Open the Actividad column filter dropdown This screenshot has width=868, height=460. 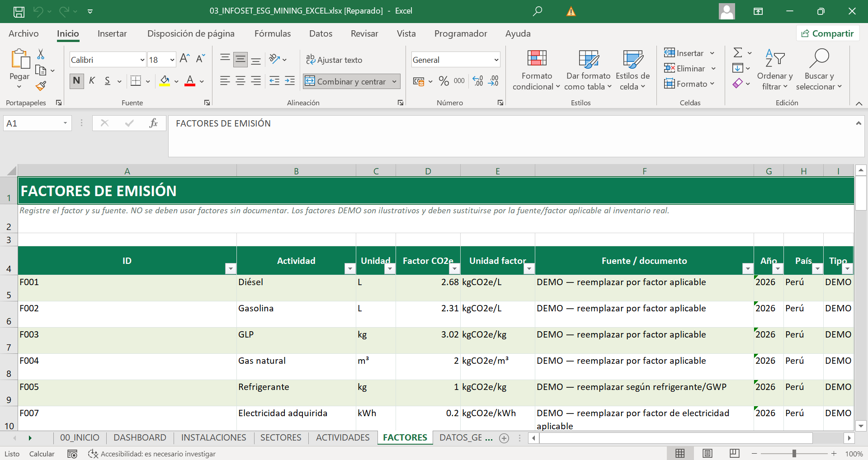[x=350, y=269]
